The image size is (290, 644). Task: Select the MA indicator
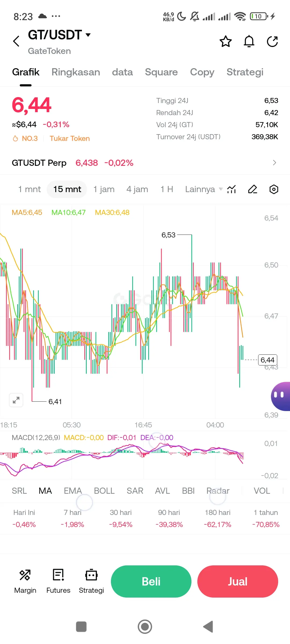[45, 491]
